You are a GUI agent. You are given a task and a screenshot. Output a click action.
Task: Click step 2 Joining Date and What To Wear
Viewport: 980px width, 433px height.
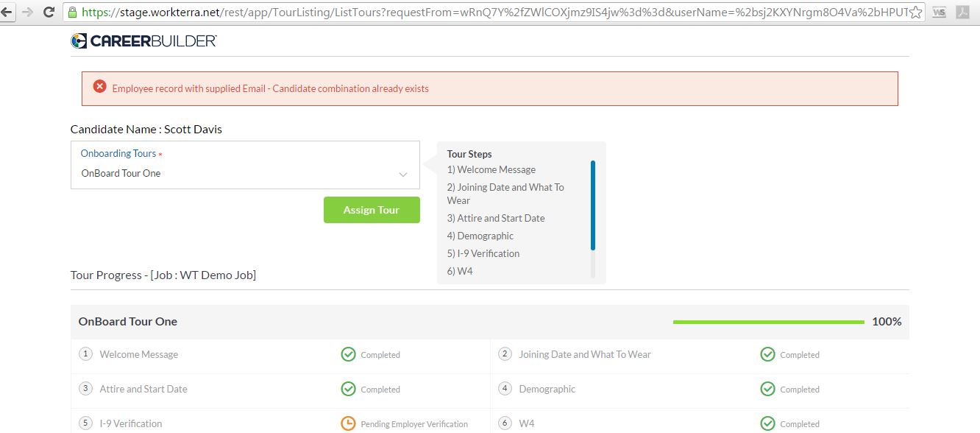[584, 354]
